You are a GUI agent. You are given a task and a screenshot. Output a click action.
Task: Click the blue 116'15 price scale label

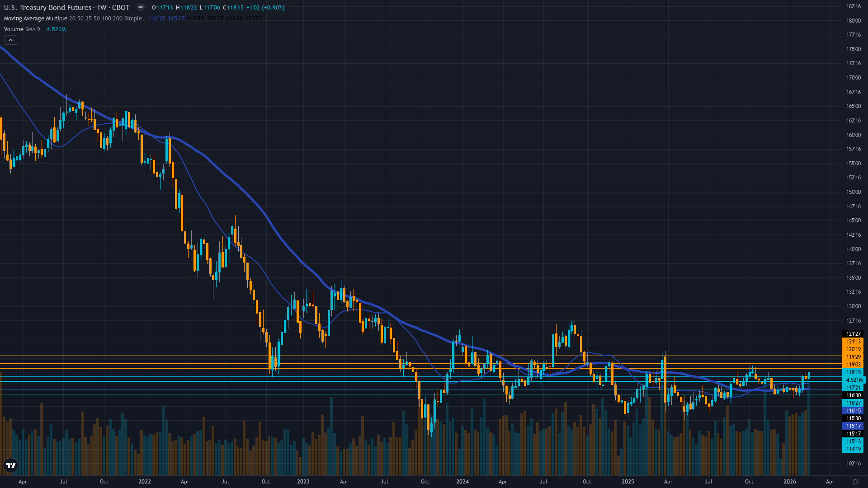tap(853, 411)
